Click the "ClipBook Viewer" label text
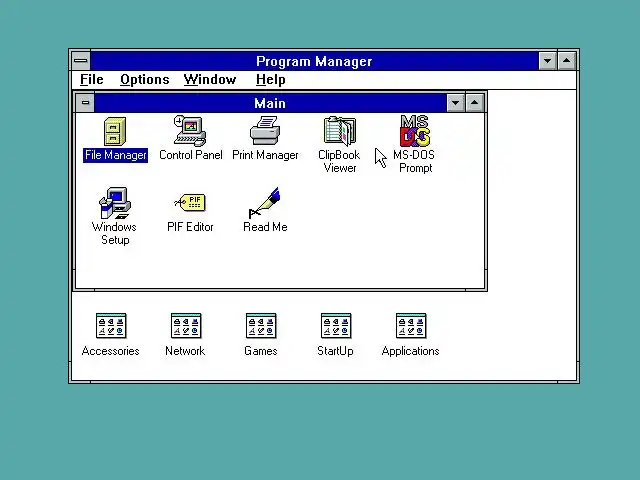This screenshot has height=480, width=640. 339,162
